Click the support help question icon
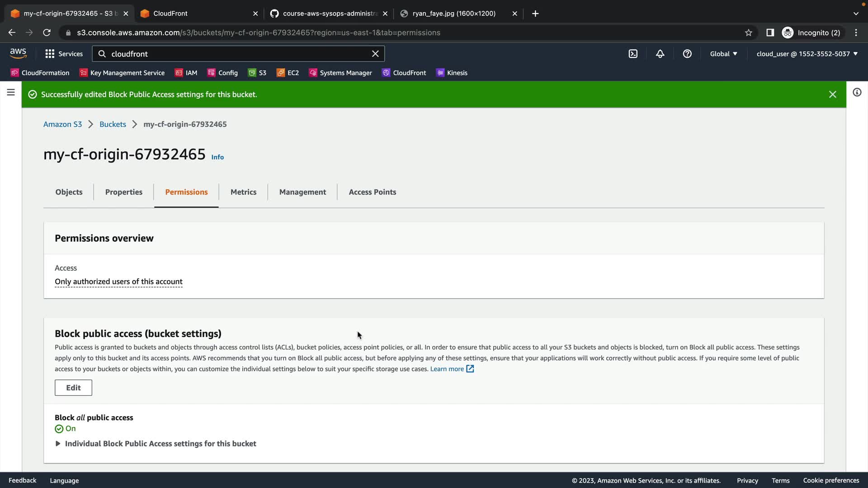 click(687, 54)
